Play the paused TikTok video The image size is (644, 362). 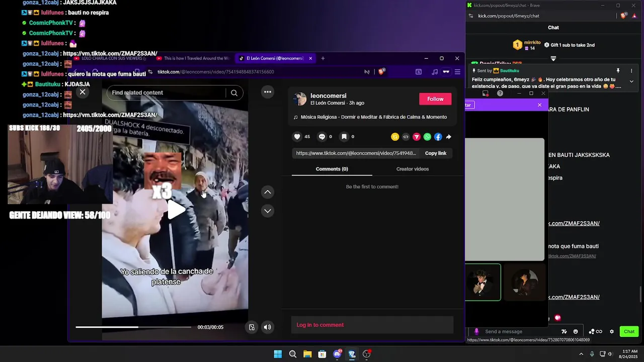point(176,210)
